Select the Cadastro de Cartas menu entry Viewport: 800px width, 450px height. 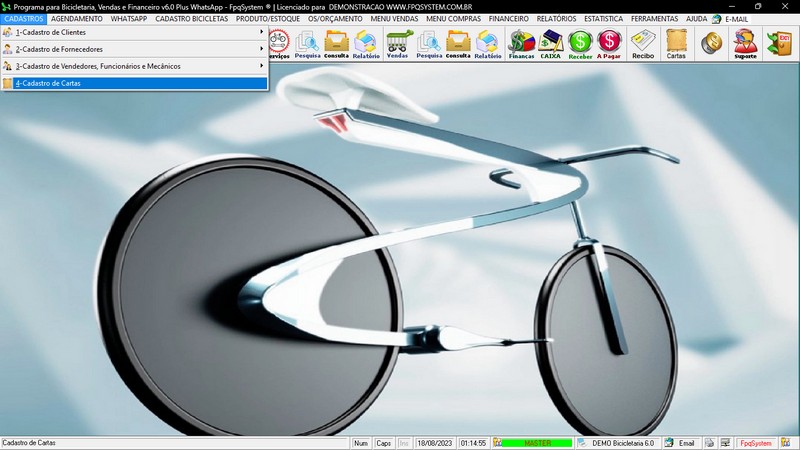coord(135,83)
